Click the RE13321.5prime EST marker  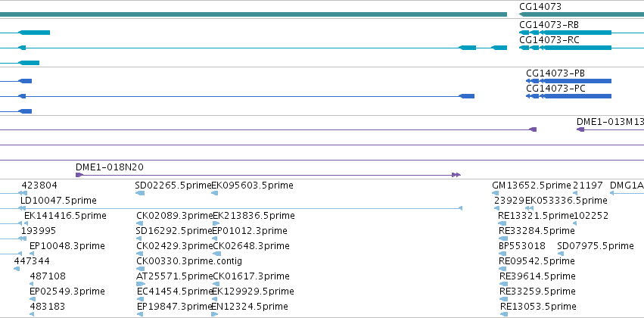[x=502, y=223]
